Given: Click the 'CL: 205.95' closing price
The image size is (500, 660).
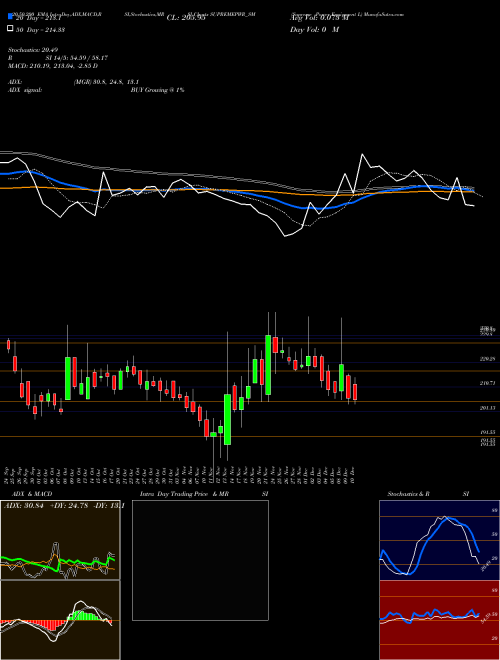Looking at the screenshot, I should point(186,18).
